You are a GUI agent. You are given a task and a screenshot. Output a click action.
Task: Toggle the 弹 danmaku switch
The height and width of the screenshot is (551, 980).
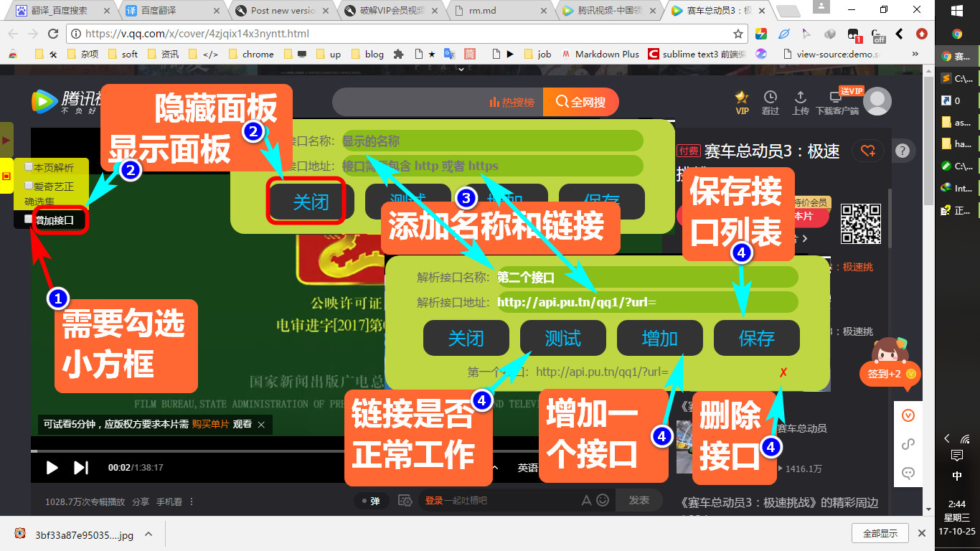371,501
